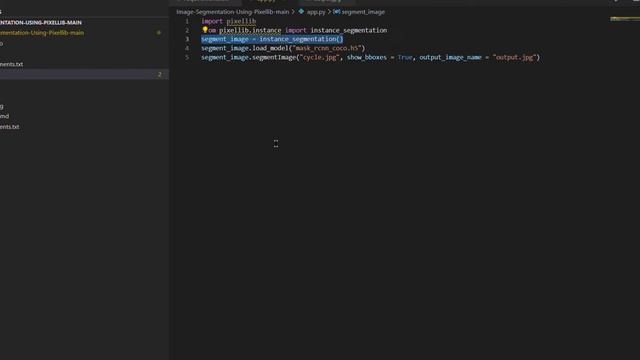Open the lowest .txt file in explorer
The image size is (640, 360).
(x=10, y=127)
